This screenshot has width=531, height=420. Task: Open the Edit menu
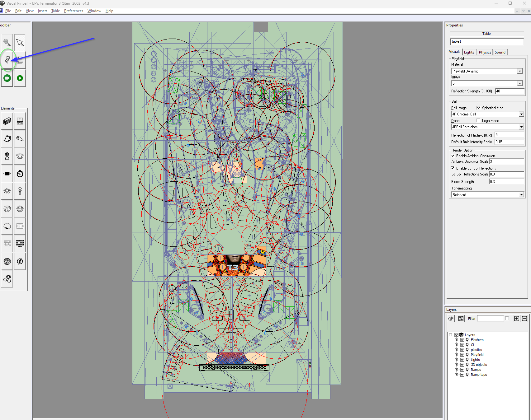click(18, 11)
